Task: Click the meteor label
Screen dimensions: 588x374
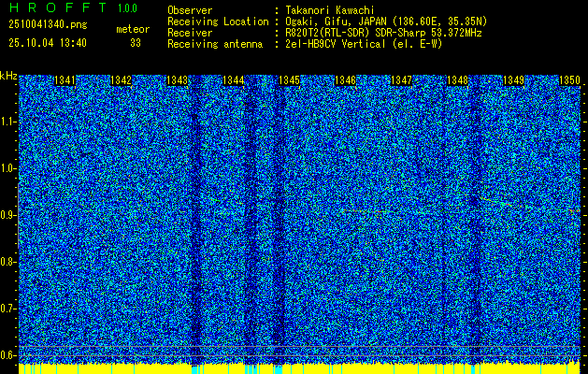Action: [x=133, y=30]
